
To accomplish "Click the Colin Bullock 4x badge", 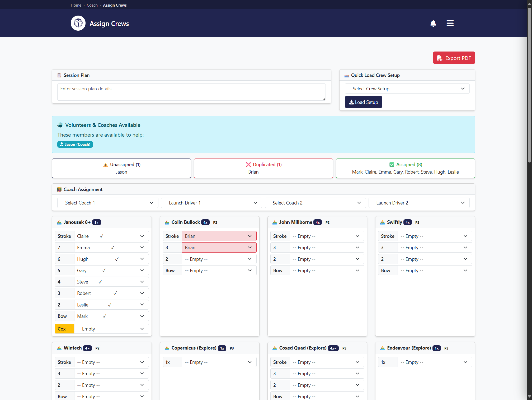I will pos(205,222).
